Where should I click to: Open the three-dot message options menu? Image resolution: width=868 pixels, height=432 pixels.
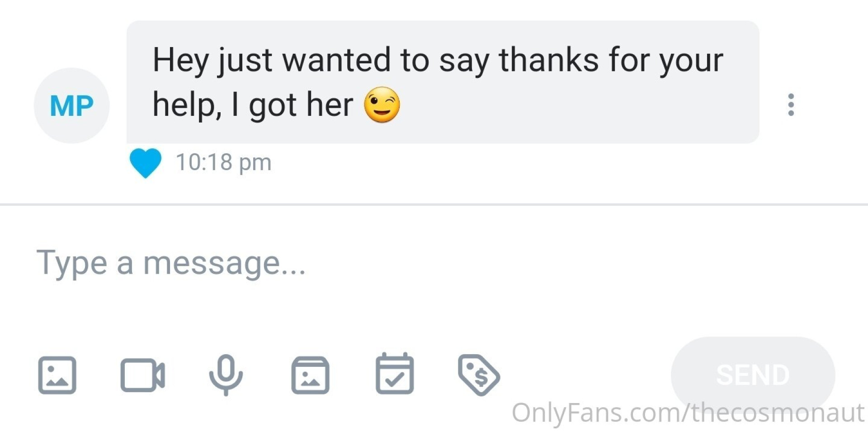pyautogui.click(x=791, y=105)
